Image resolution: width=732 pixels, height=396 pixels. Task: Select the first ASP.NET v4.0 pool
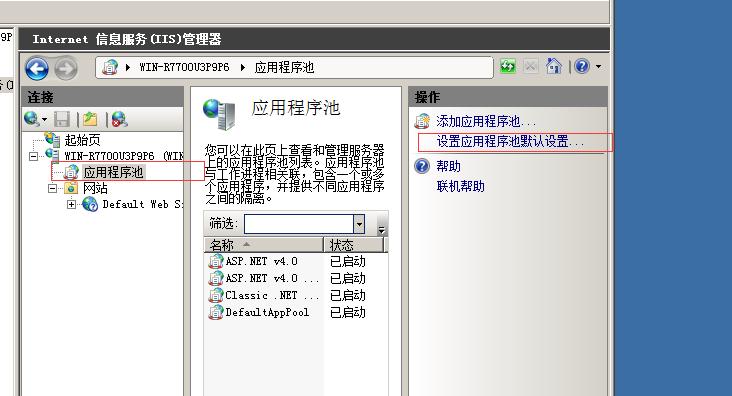pos(261,261)
